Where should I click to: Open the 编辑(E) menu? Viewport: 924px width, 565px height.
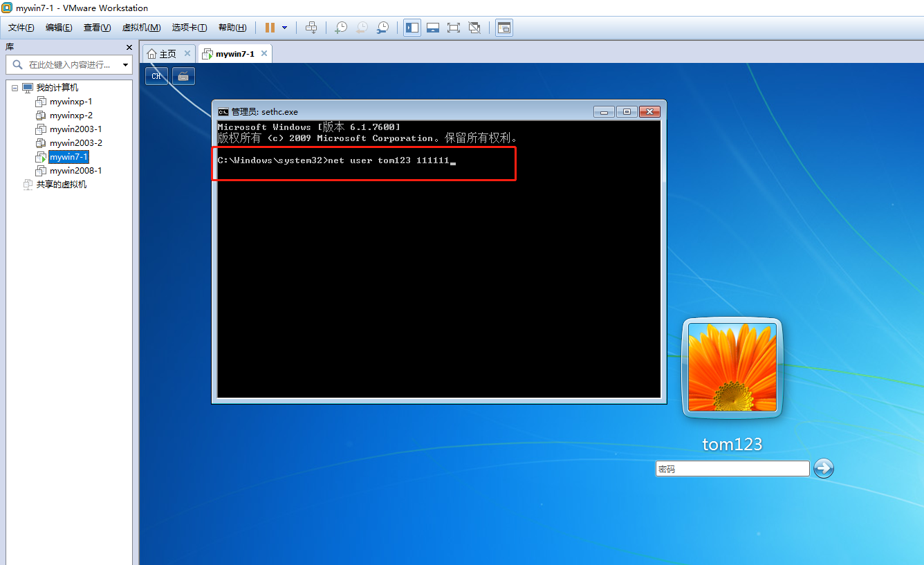59,28
